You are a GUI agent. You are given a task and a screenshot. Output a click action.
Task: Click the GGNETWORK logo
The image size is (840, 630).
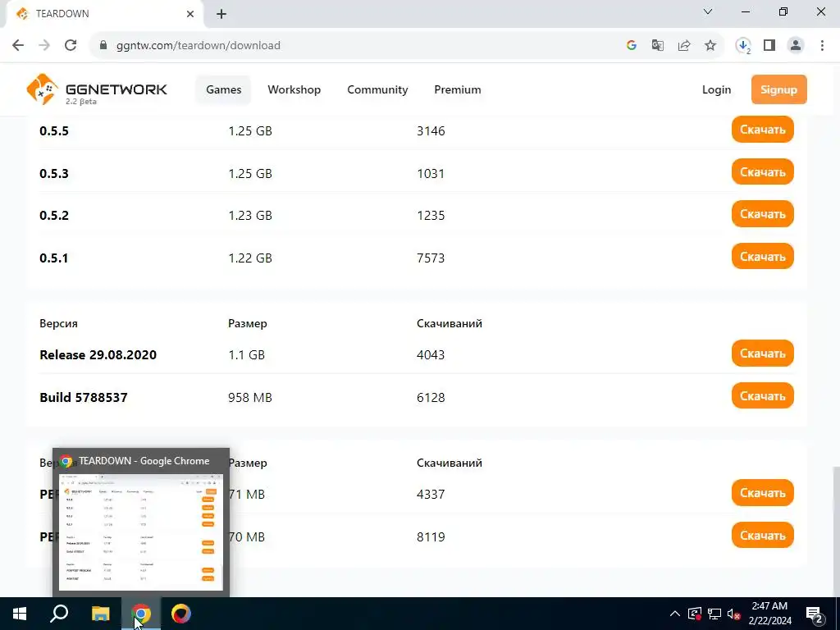[x=97, y=89]
